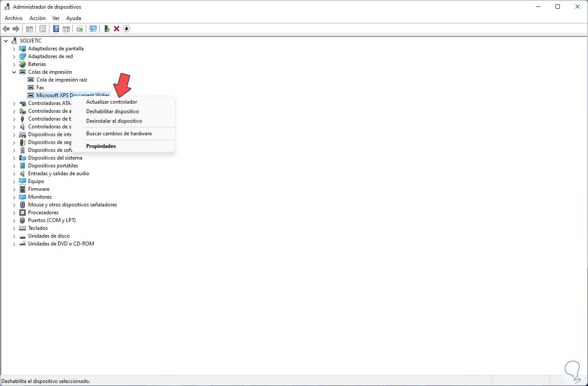The height and width of the screenshot is (386, 588).
Task: Click the computer with green arrow toolbar icon
Action: pos(107,29)
